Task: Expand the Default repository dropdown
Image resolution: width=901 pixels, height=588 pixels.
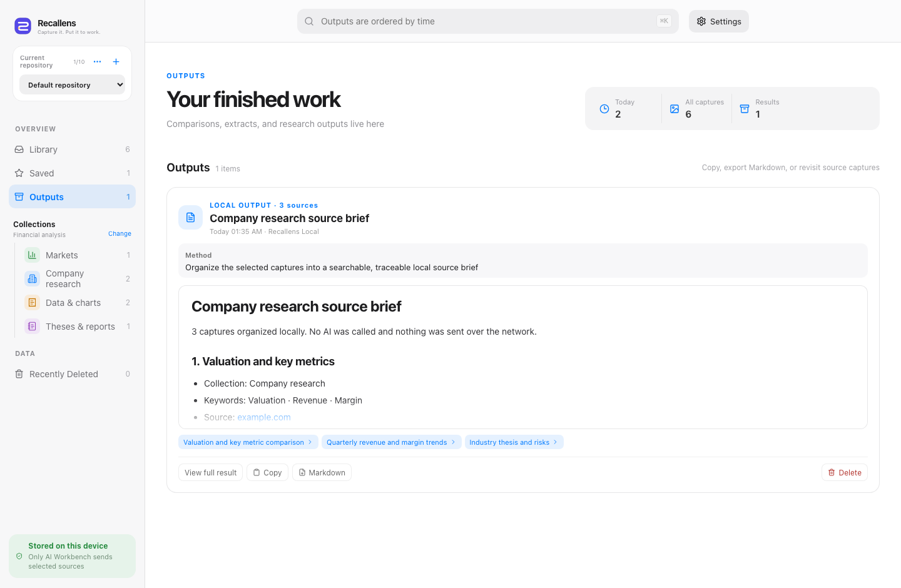Action: (73, 85)
